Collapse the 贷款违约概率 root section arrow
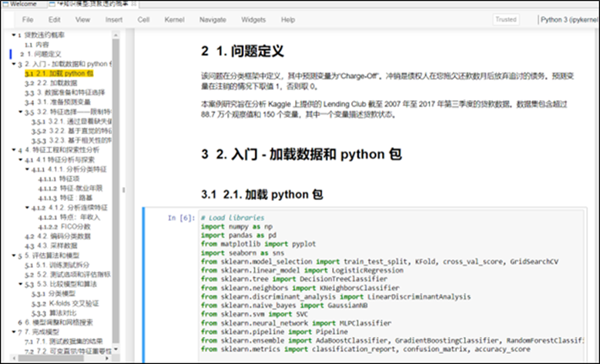The width and height of the screenshot is (600, 364). tap(15, 35)
